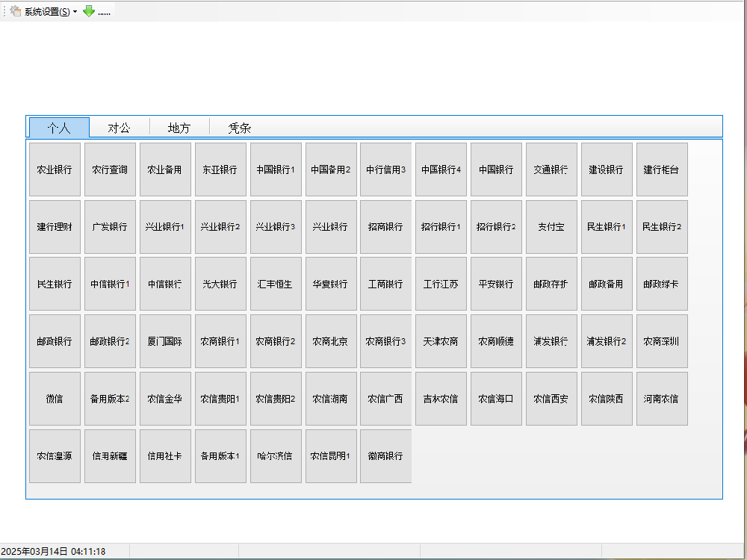Open the 支付宝 button

[x=552, y=227]
